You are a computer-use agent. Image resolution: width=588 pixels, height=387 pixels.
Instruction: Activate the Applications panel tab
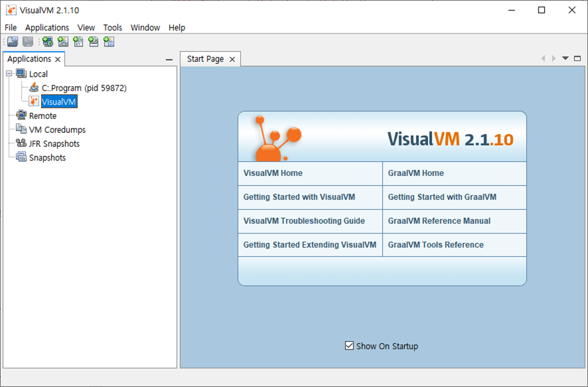tap(29, 59)
